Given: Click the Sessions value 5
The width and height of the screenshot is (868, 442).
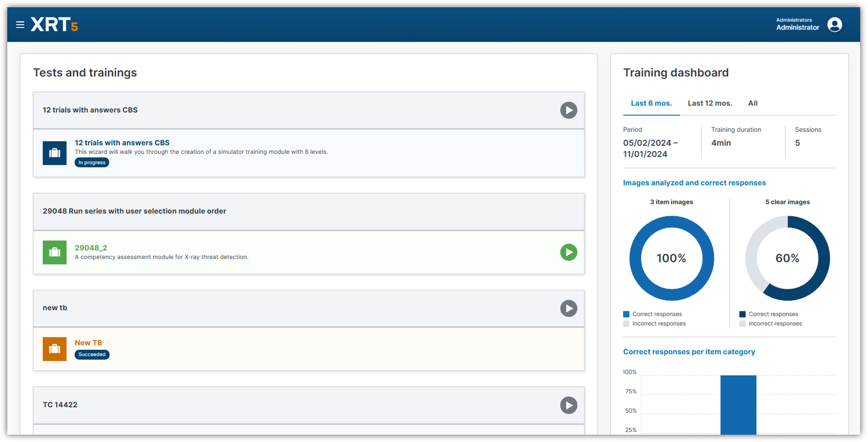Looking at the screenshot, I should tap(797, 143).
